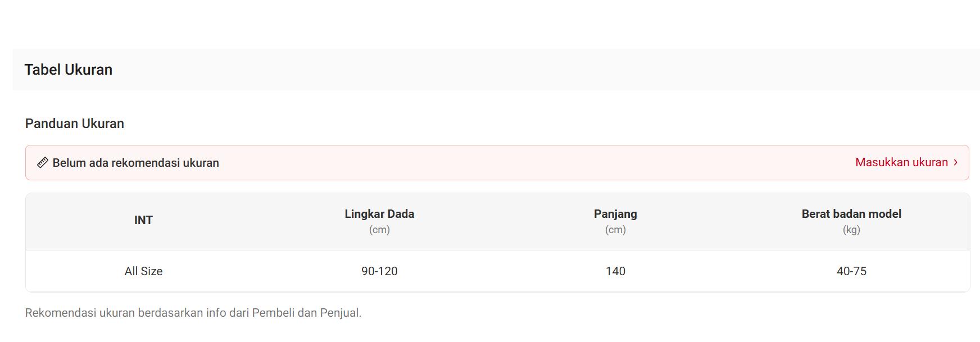The image size is (980, 342).
Task: Click the footnote's opening word Rekomendasi
Action: (x=61, y=313)
